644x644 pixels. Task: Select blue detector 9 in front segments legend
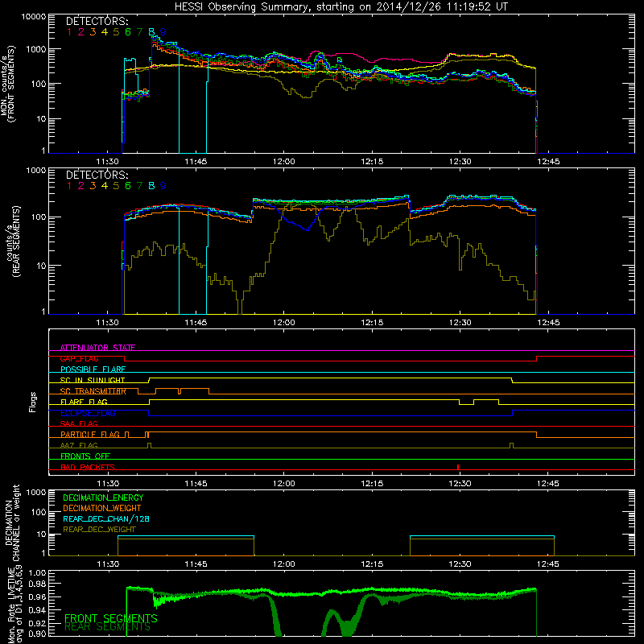163,32
